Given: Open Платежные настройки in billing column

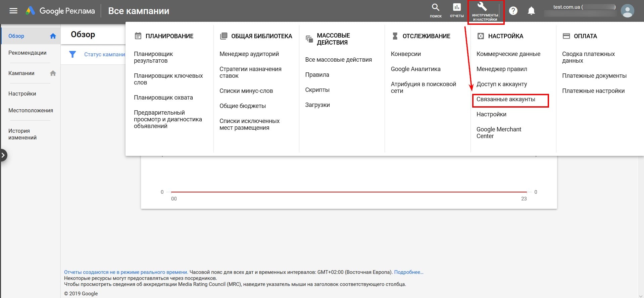Looking at the screenshot, I should point(593,91).
